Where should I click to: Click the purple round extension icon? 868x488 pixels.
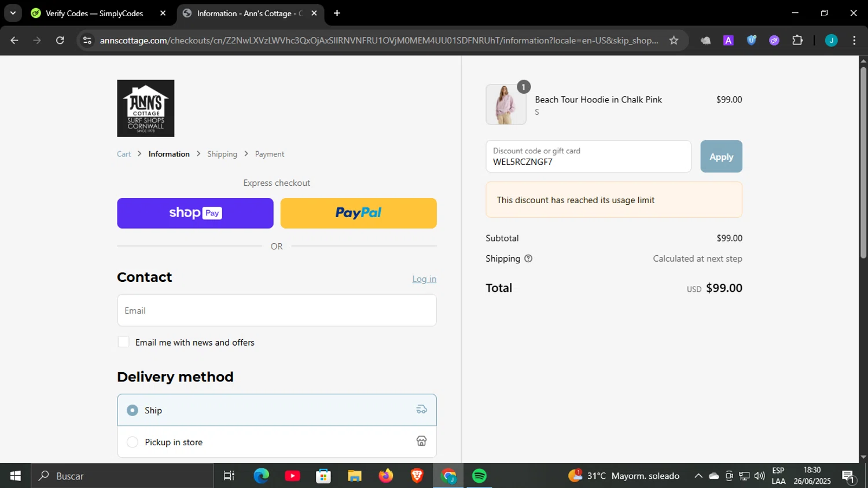[x=774, y=41]
